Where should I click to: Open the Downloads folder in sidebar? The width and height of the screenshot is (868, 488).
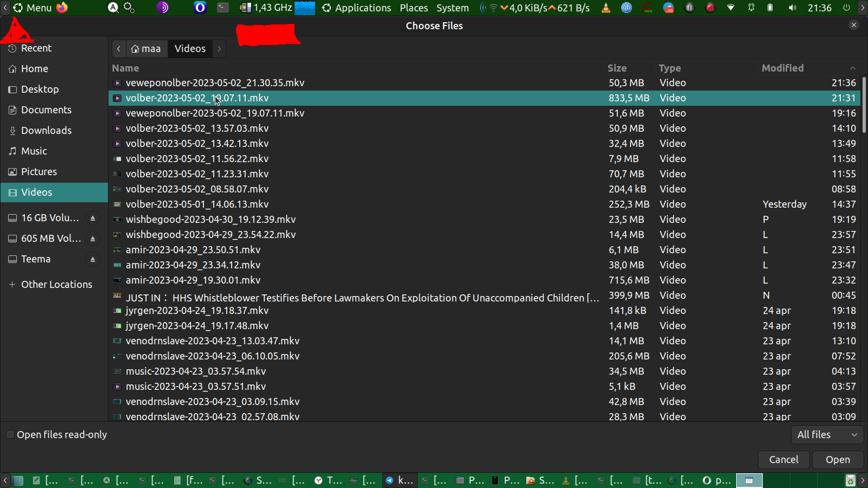pyautogui.click(x=46, y=131)
